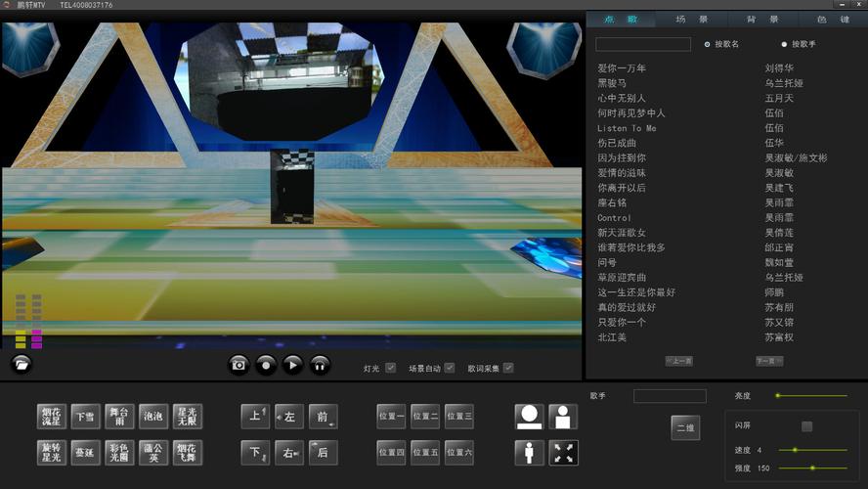This screenshot has height=489, width=868.
Task: Toggle the 灯光 checkbox
Action: (390, 368)
